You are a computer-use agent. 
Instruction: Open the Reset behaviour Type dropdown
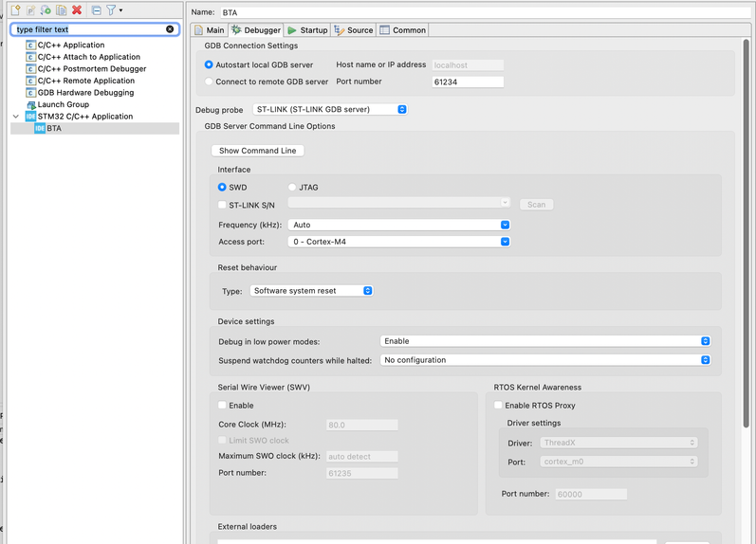tap(311, 291)
